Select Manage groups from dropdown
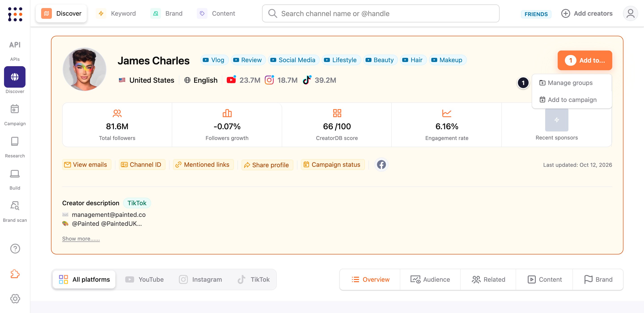The height and width of the screenshot is (313, 644). pyautogui.click(x=572, y=83)
